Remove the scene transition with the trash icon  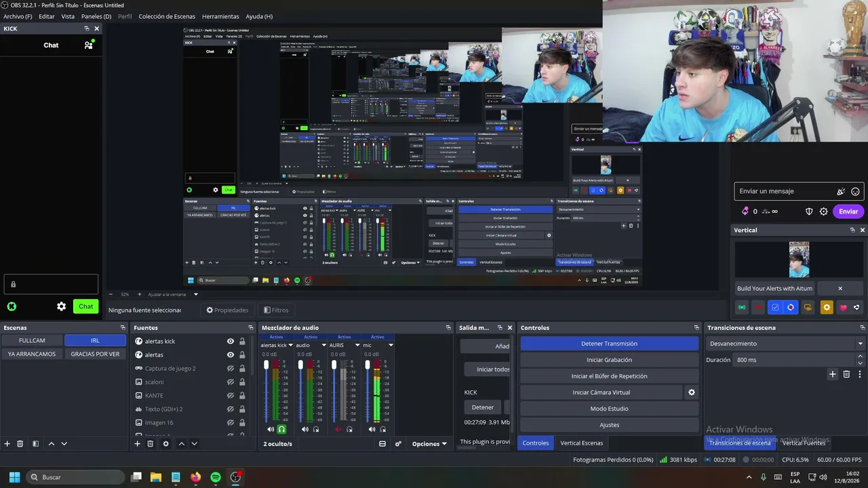point(846,374)
